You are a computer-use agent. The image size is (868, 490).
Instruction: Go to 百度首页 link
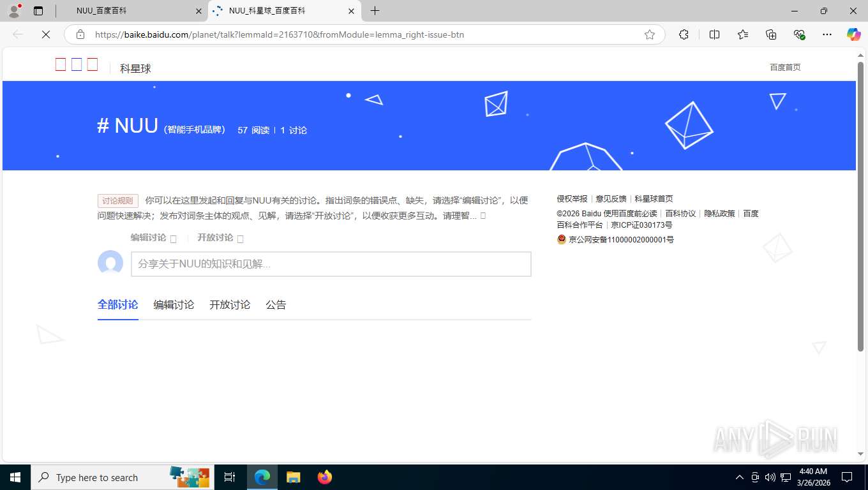click(785, 67)
